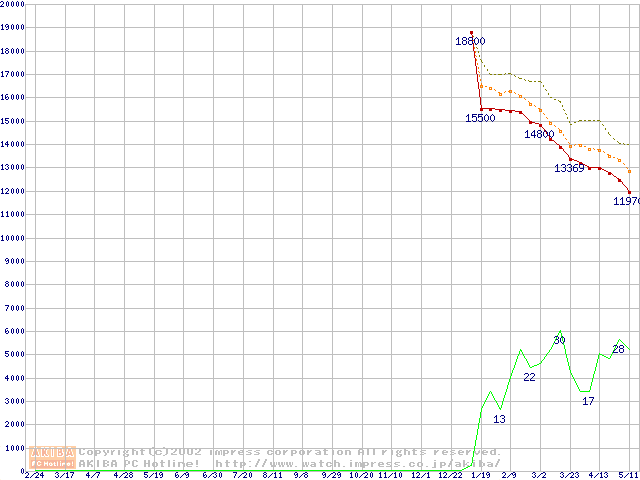Click the 1/19 date on x-axis
The image size is (640, 480).
(480, 475)
